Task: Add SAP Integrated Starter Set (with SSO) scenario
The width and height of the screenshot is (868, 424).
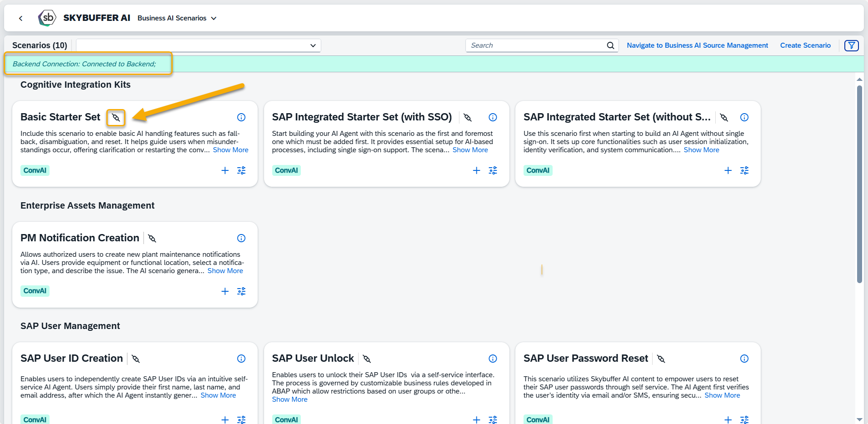Action: [476, 170]
